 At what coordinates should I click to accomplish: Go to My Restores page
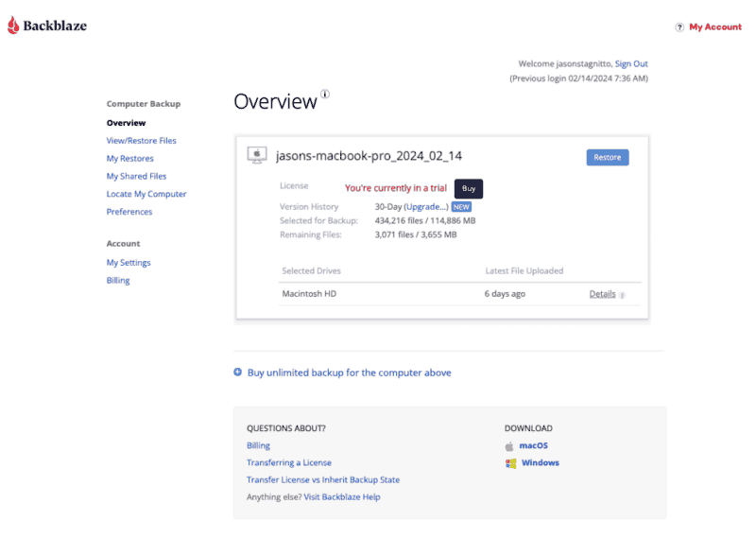[x=129, y=159]
